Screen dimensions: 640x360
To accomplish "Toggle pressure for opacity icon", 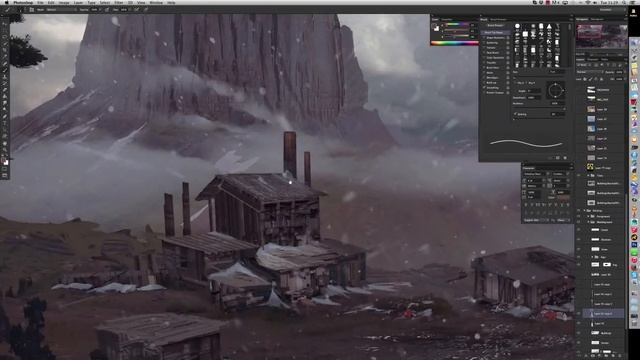I will (x=107, y=9).
